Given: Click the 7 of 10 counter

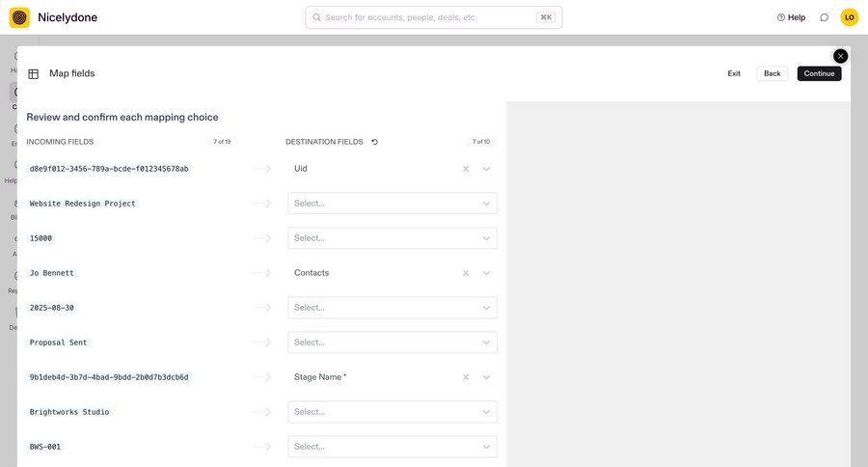Looking at the screenshot, I should [x=481, y=142].
